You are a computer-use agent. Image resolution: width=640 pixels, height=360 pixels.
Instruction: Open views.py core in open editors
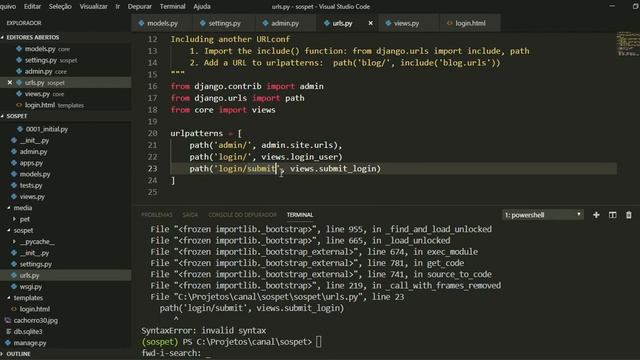click(66, 94)
